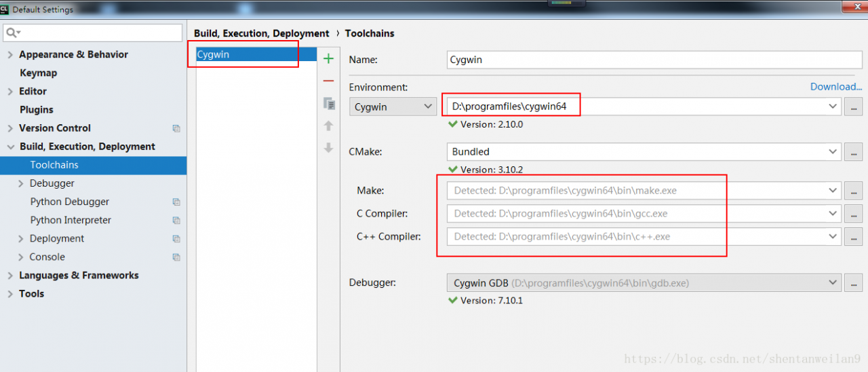This screenshot has height=372, width=868.
Task: Browse for Cygwin environment path
Action: click(854, 107)
